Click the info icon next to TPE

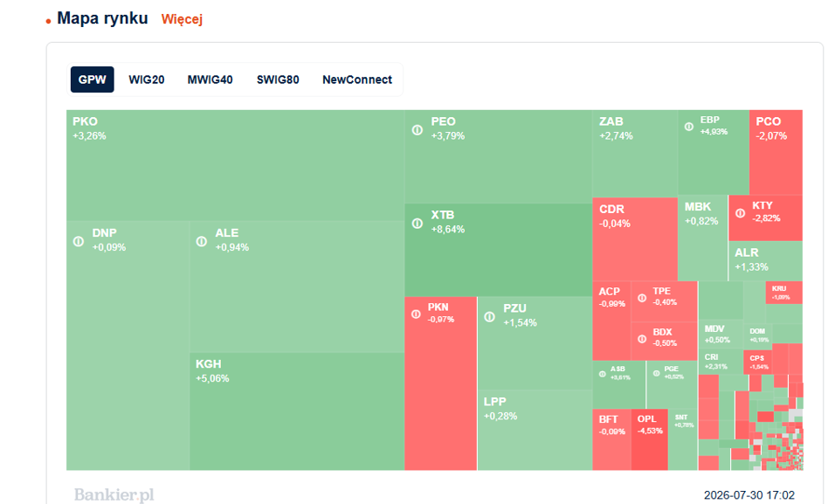coord(642,298)
